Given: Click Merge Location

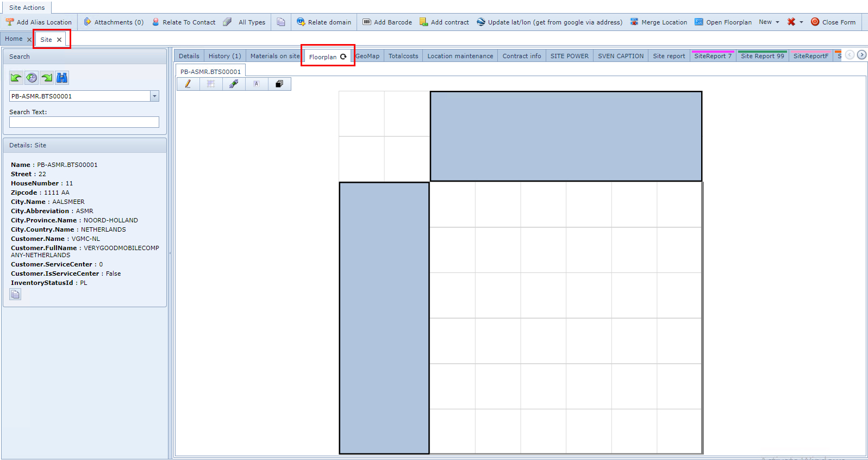Looking at the screenshot, I should 659,22.
